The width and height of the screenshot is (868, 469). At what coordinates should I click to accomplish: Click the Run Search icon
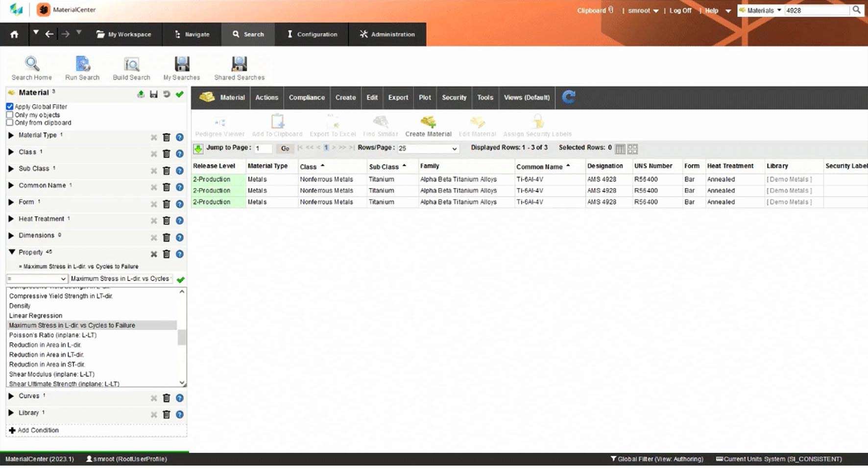point(82,65)
